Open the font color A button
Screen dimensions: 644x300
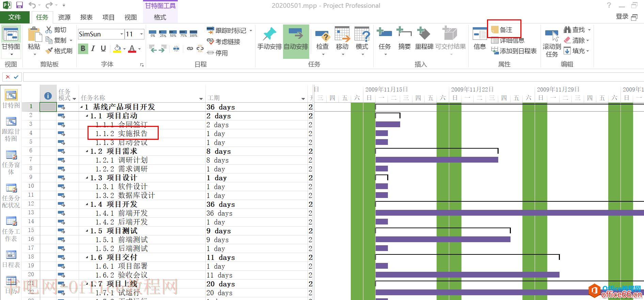tap(132, 49)
